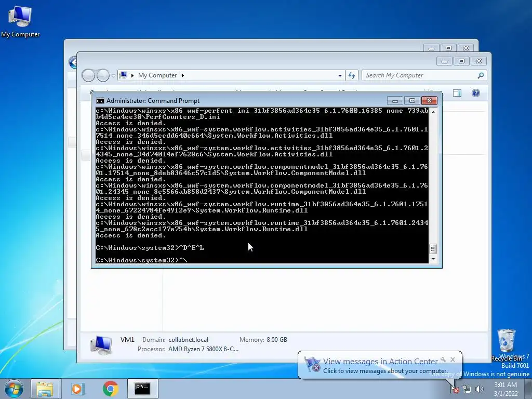Launch Windows Media Player from taskbar
Screen dimensions: 532x399
pyautogui.click(x=78, y=389)
